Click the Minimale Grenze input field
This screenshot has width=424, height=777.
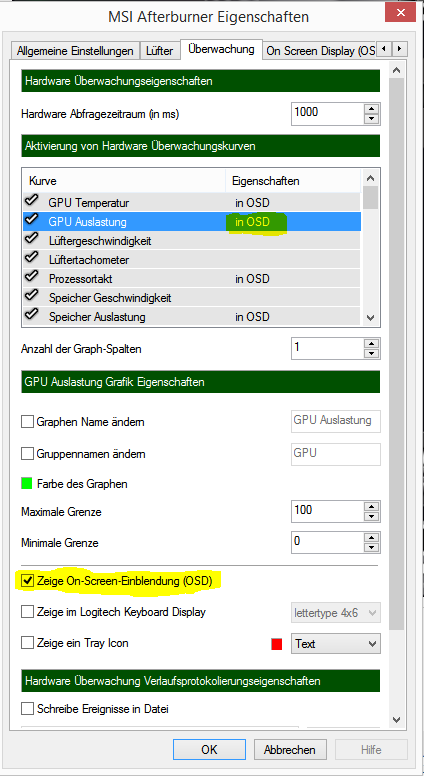pyautogui.click(x=327, y=543)
